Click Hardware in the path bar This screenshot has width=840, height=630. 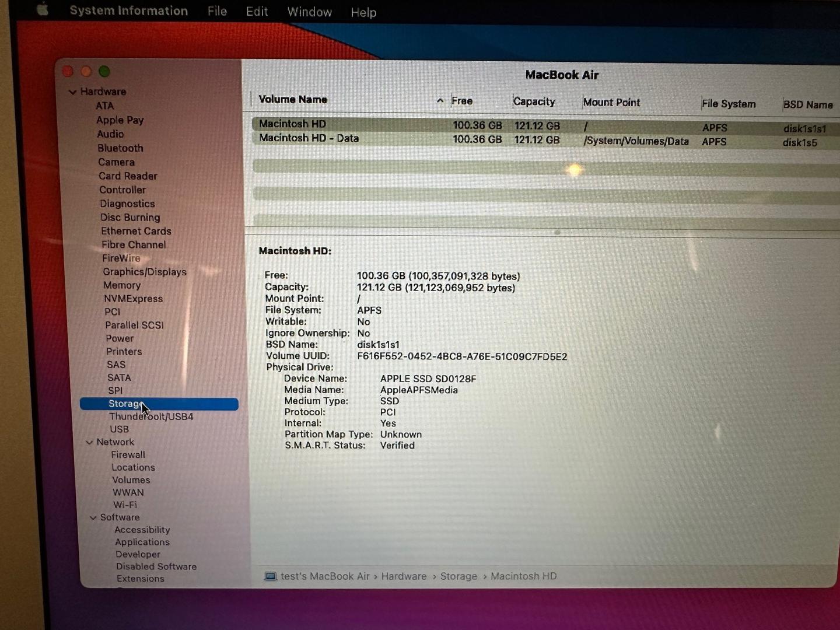pos(404,576)
